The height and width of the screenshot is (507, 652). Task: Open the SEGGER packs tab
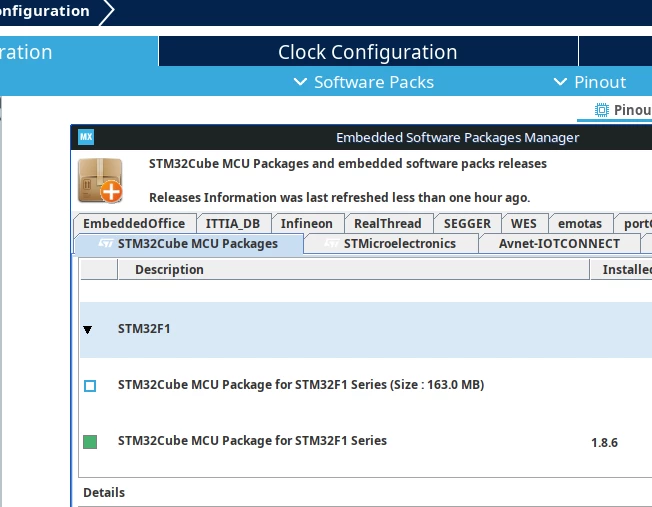[467, 223]
